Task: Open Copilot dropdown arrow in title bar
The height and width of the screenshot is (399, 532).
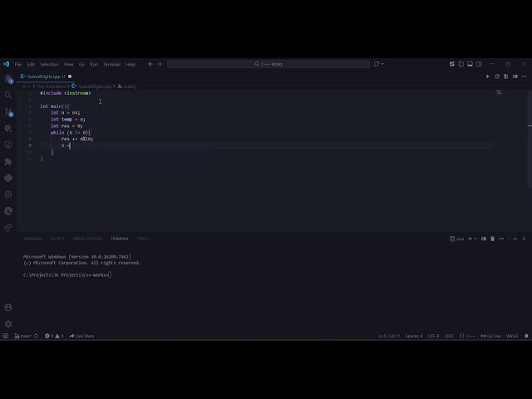Action: click(382, 64)
